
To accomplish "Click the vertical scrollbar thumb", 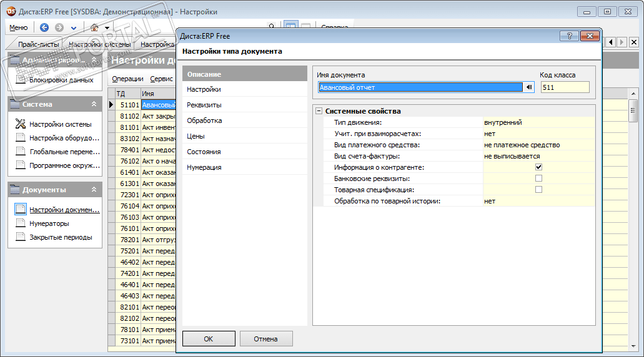I will [633, 111].
